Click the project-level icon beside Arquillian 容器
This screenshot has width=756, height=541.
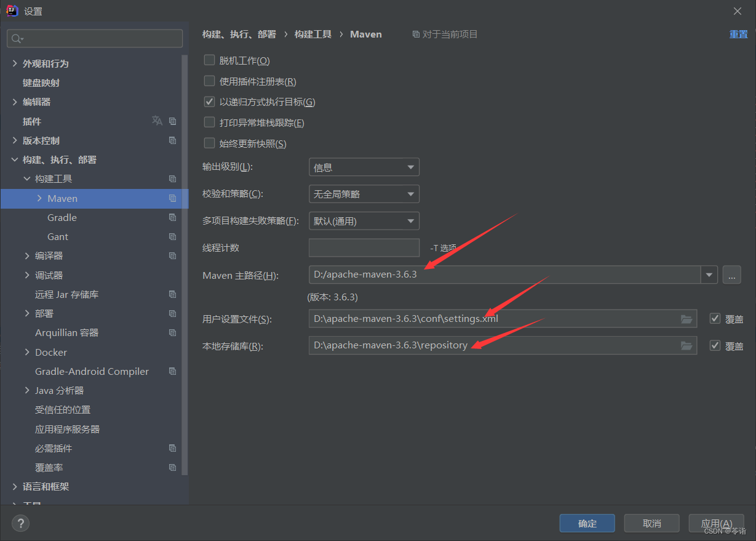point(172,332)
